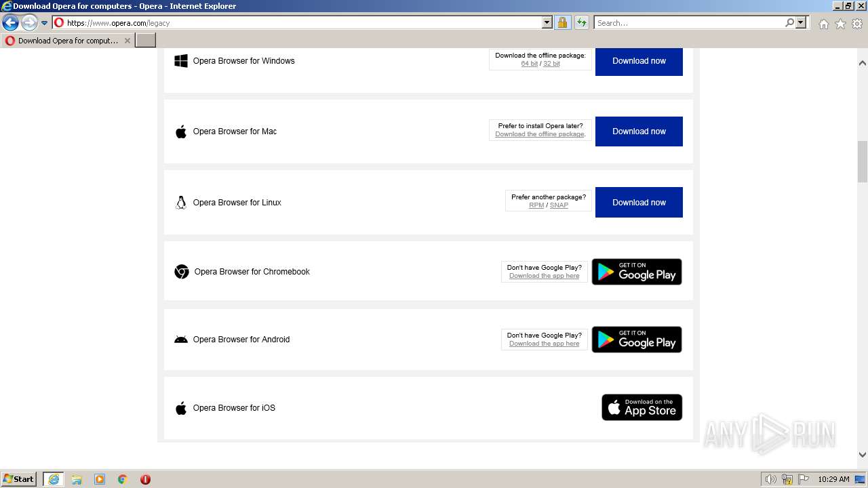The image size is (868, 488).
Task: Click the Apple logo beside Opera Browser for iOS
Action: click(181, 408)
